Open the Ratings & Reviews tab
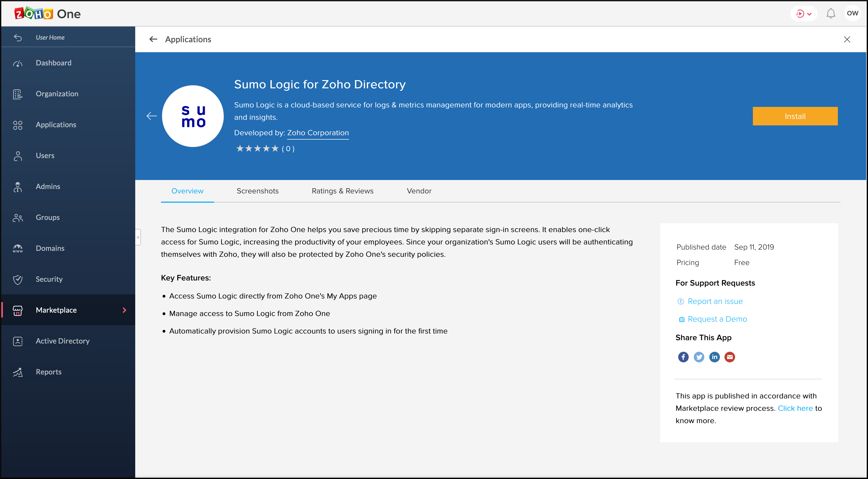The height and width of the screenshot is (479, 868). tap(343, 191)
